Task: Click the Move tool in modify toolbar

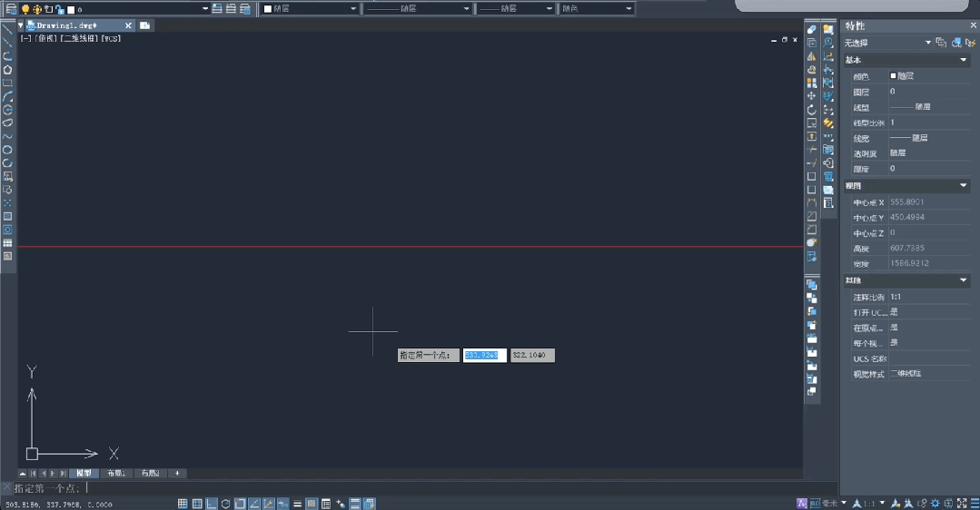Action: [812, 96]
